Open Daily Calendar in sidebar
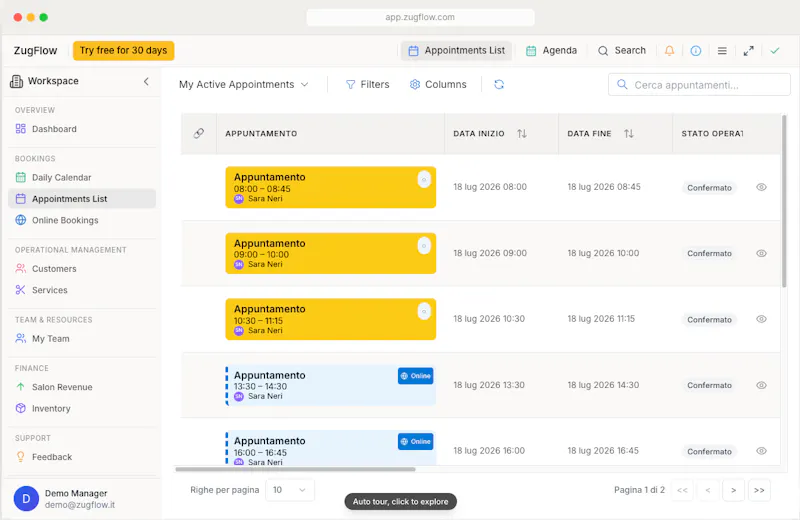 coord(82,178)
